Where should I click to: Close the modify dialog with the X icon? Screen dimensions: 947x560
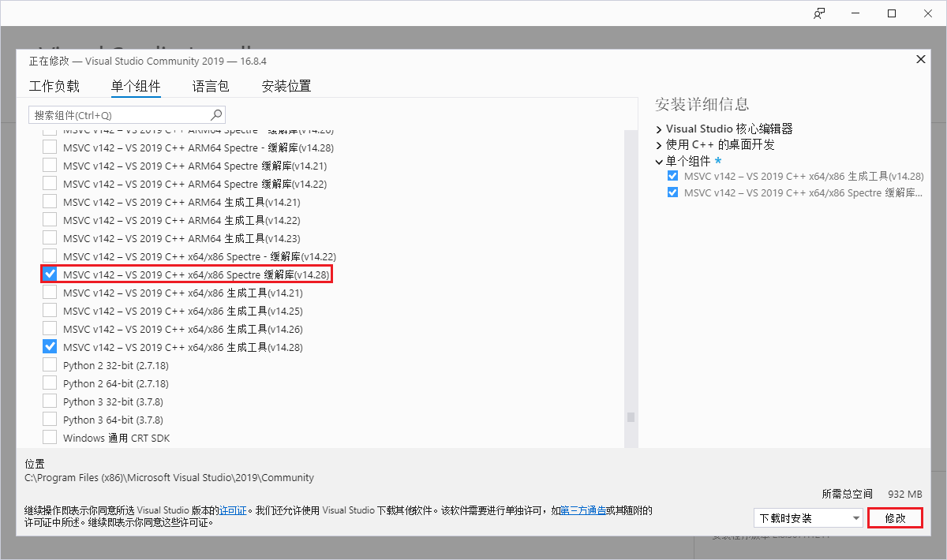920,59
